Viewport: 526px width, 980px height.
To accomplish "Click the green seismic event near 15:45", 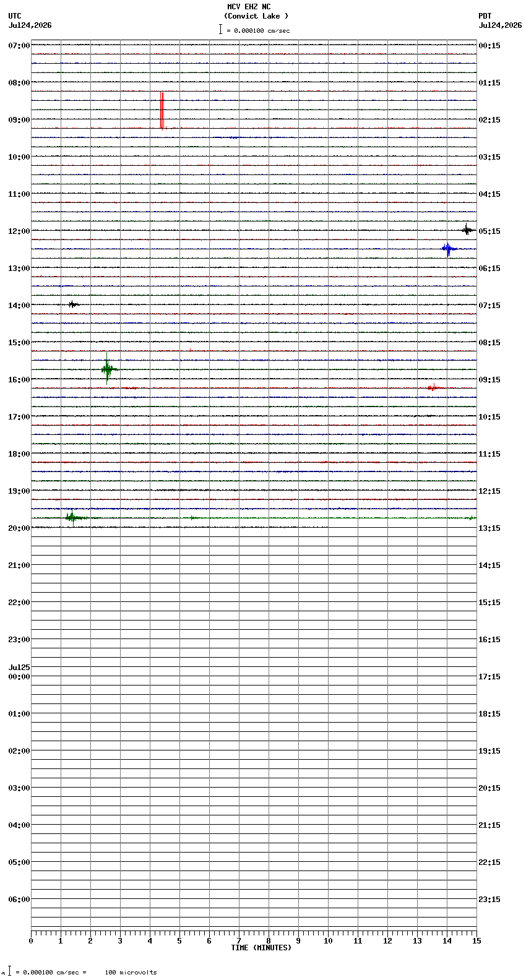I will point(108,369).
